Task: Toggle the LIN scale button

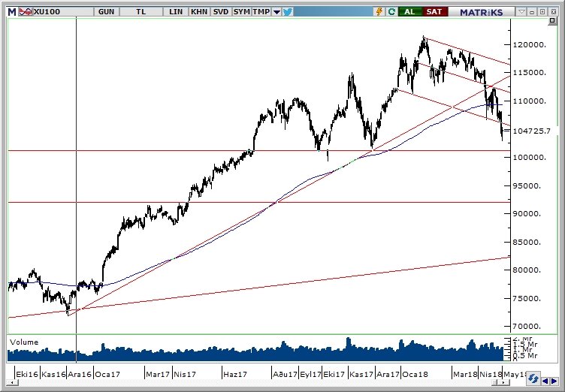Action: click(x=176, y=12)
